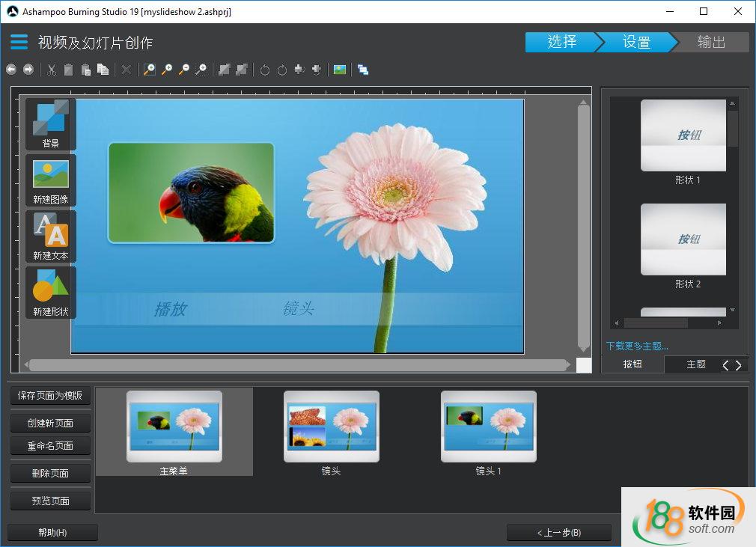Switch to the 主题 themes tab
This screenshot has width=756, height=547.
point(695,364)
